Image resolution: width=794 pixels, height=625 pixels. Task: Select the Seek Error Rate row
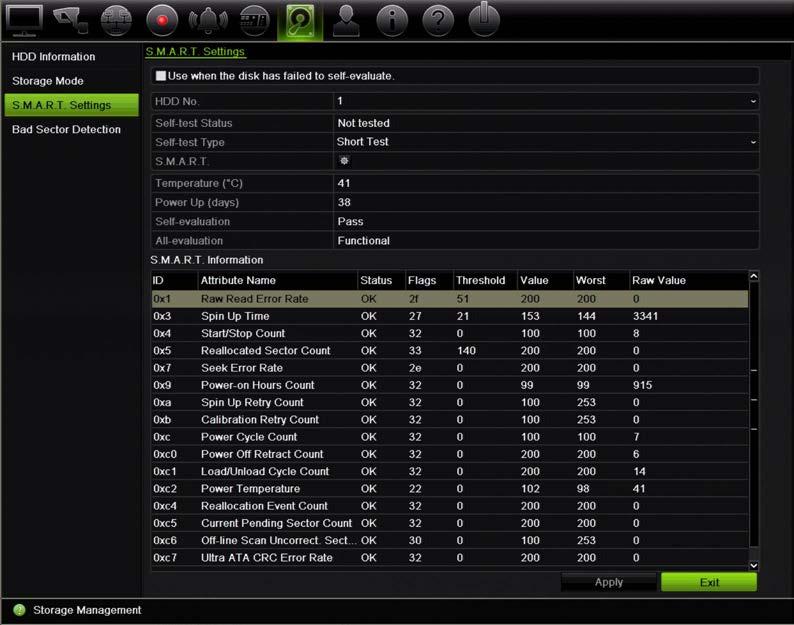point(450,368)
